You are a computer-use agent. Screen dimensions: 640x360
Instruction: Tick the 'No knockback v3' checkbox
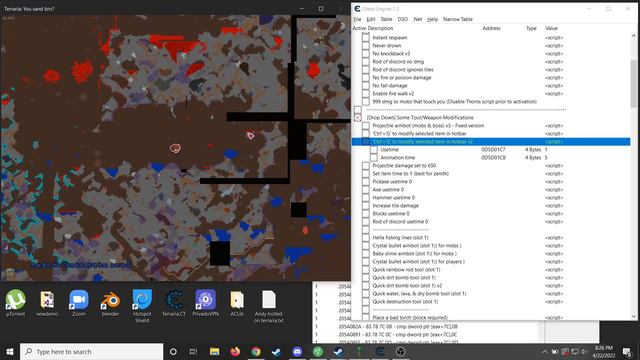coord(366,53)
